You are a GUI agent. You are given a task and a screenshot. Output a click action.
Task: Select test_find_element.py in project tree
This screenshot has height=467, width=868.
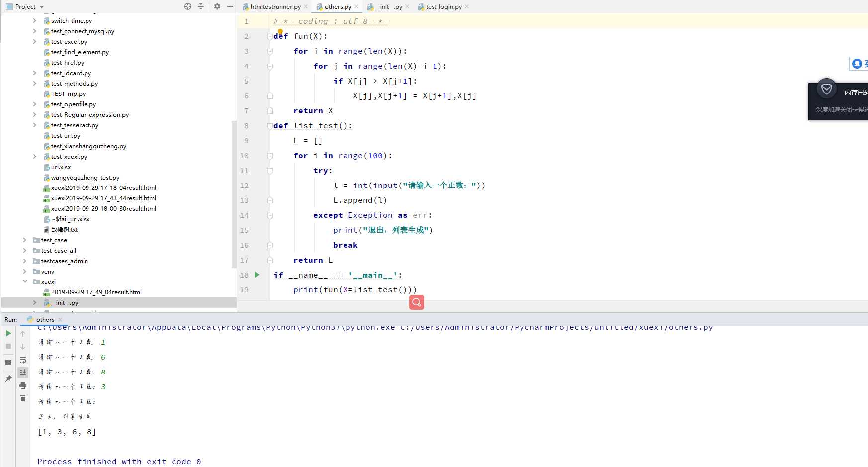[x=80, y=52]
